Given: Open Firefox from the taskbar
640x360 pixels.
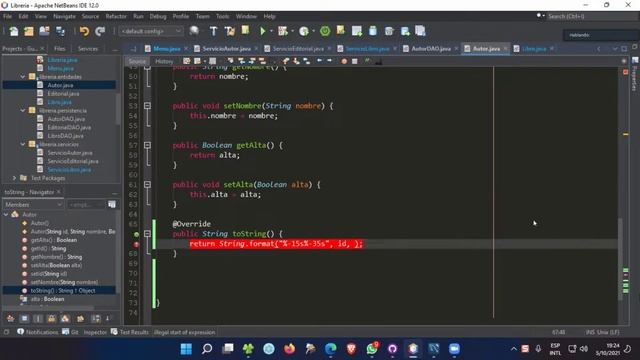Looking at the screenshot, I should [x=289, y=349].
